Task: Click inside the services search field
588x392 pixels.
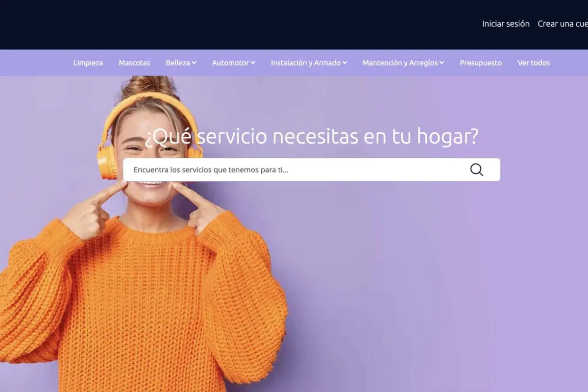Action: click(294, 170)
